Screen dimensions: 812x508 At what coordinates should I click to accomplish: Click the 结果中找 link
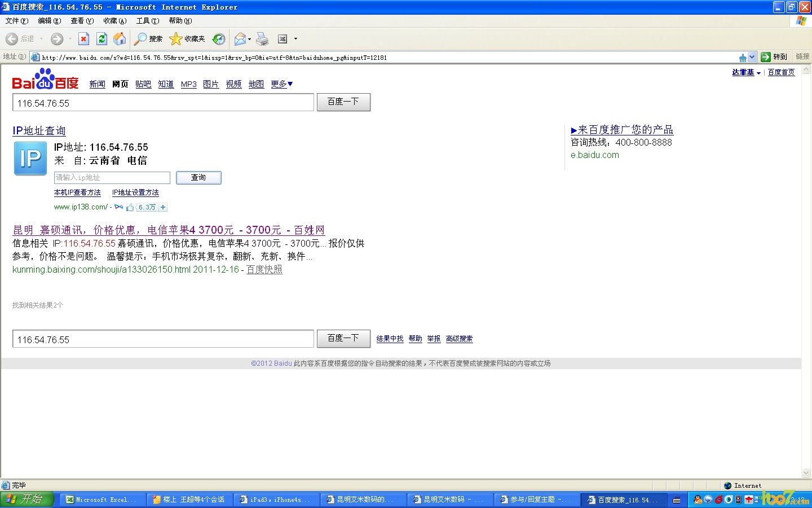390,339
